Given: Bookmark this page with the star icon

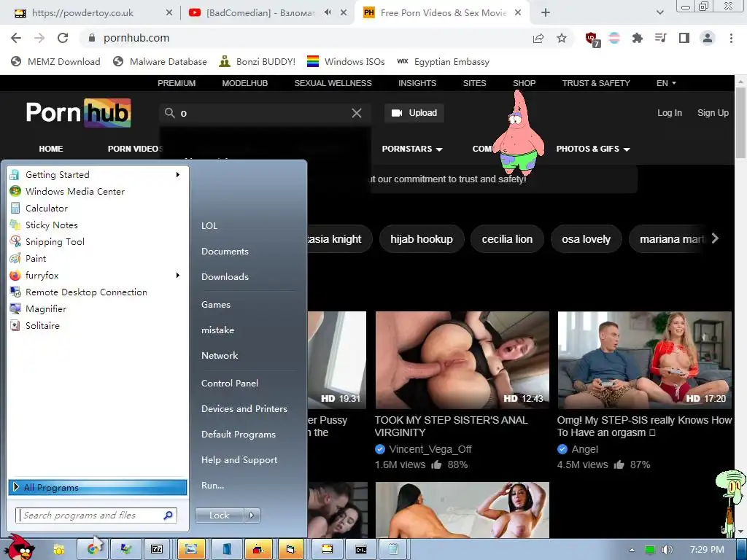Looking at the screenshot, I should tap(562, 38).
